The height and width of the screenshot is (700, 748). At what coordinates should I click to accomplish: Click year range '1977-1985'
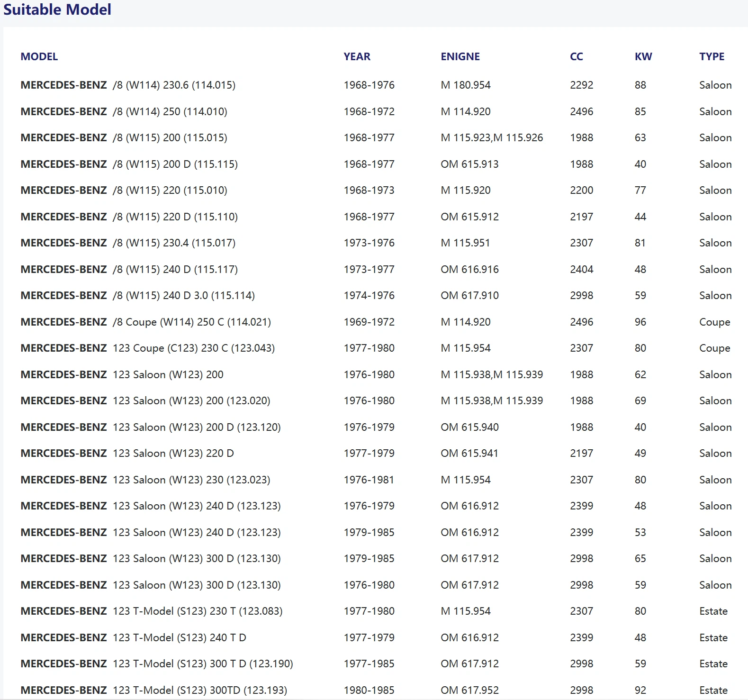click(x=369, y=664)
